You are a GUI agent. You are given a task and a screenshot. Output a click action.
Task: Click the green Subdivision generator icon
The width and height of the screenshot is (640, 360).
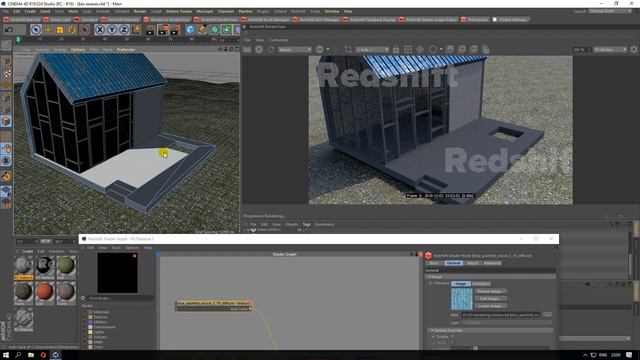(214, 29)
